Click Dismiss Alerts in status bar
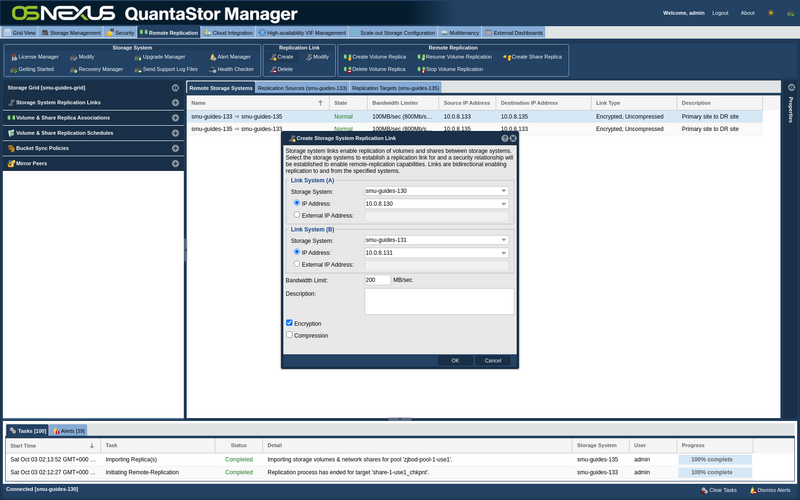 [x=770, y=490]
